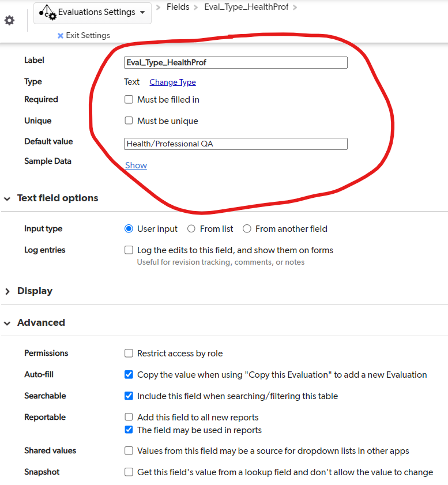The image size is (448, 485).
Task: Open the Evaluations Settings dropdown arrow
Action: coord(142,12)
